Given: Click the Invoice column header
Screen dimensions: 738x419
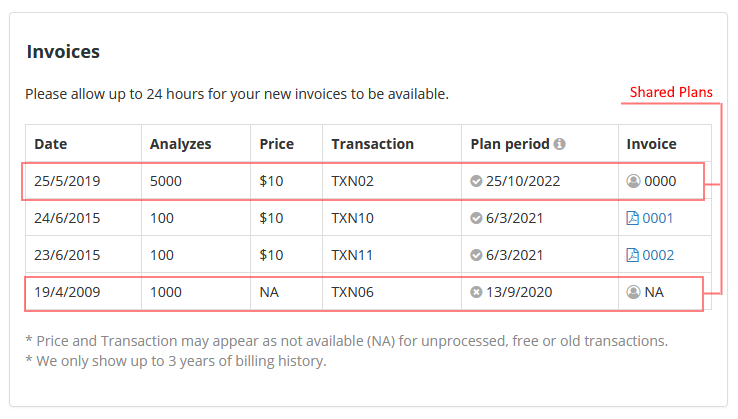Looking at the screenshot, I should click(x=652, y=144).
